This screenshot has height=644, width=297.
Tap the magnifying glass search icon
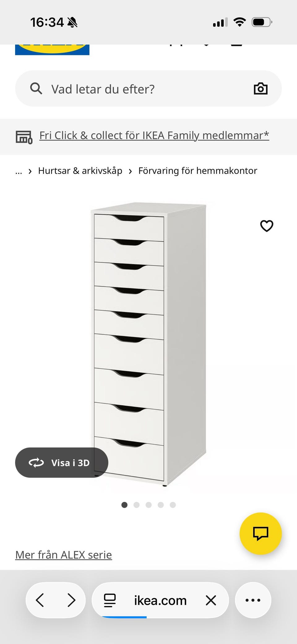[x=36, y=89]
